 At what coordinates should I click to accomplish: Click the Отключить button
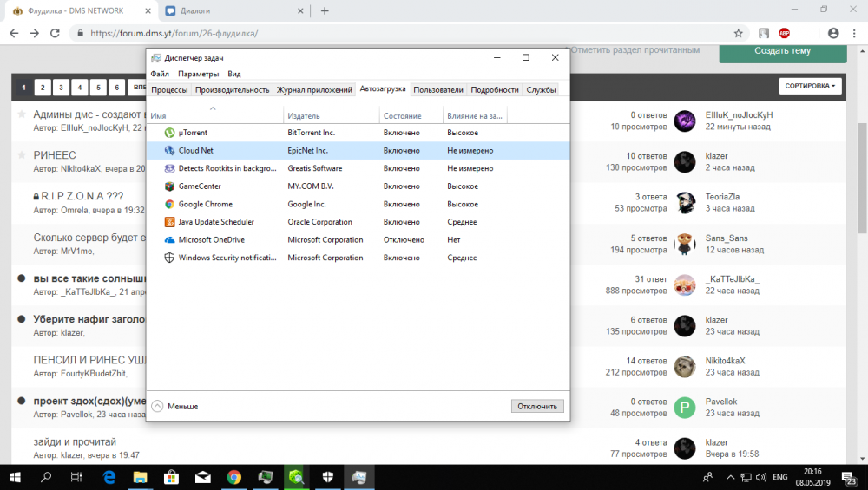coord(537,406)
